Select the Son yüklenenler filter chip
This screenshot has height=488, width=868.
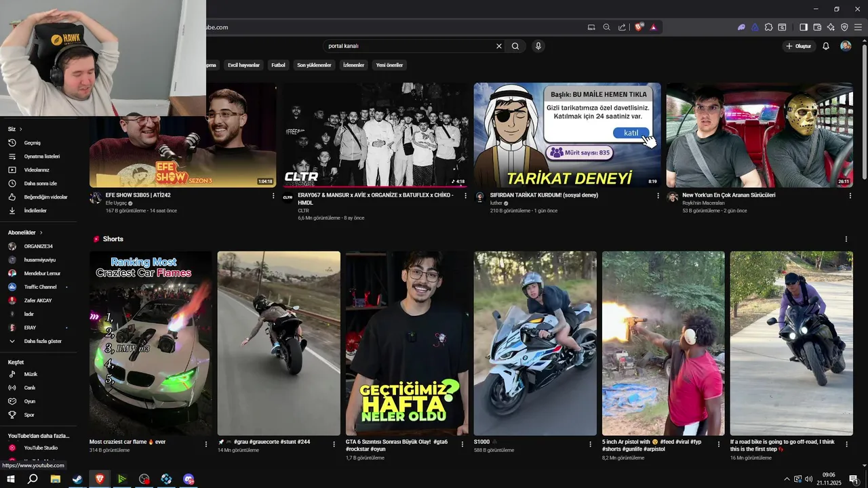pos(314,65)
